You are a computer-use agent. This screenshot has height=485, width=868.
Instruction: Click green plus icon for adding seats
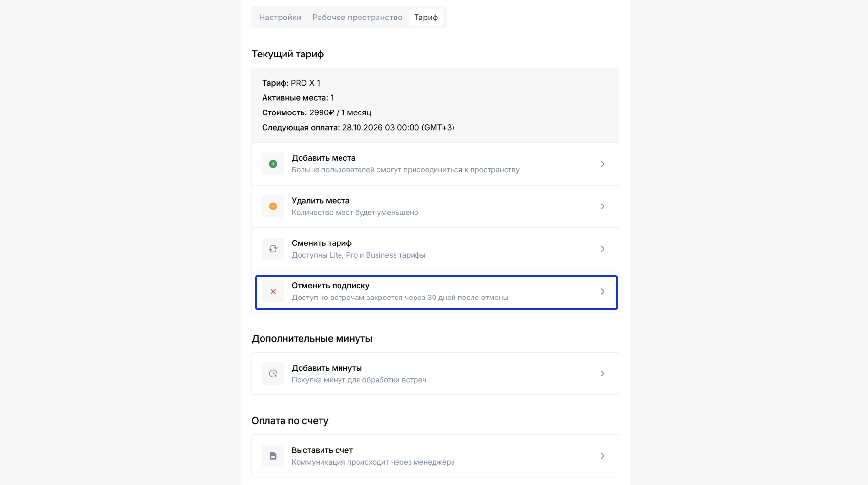pos(273,164)
